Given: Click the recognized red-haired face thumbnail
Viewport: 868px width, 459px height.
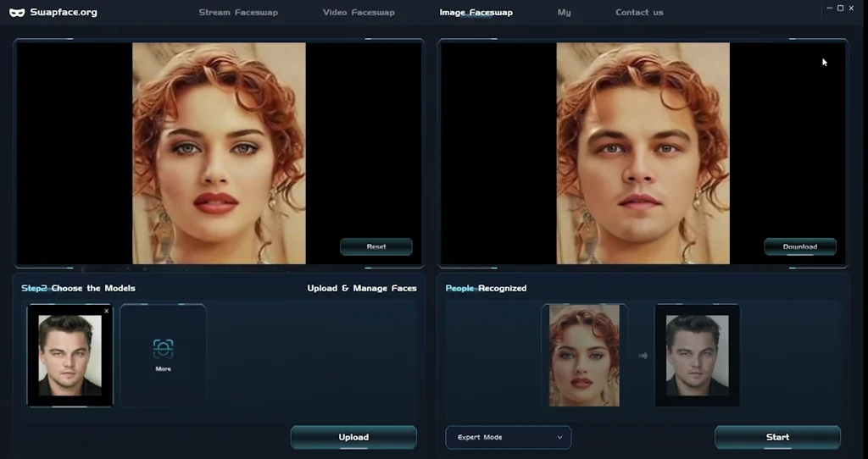Looking at the screenshot, I should (584, 356).
